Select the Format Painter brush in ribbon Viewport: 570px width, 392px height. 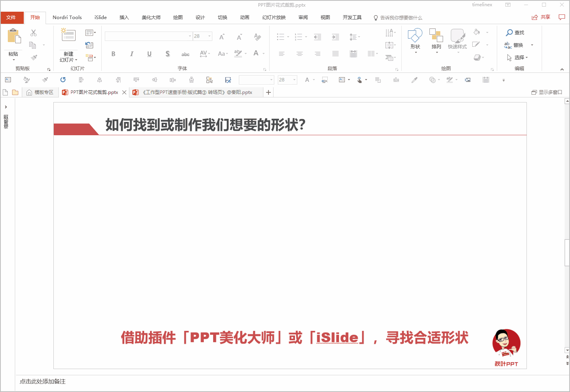[34, 57]
